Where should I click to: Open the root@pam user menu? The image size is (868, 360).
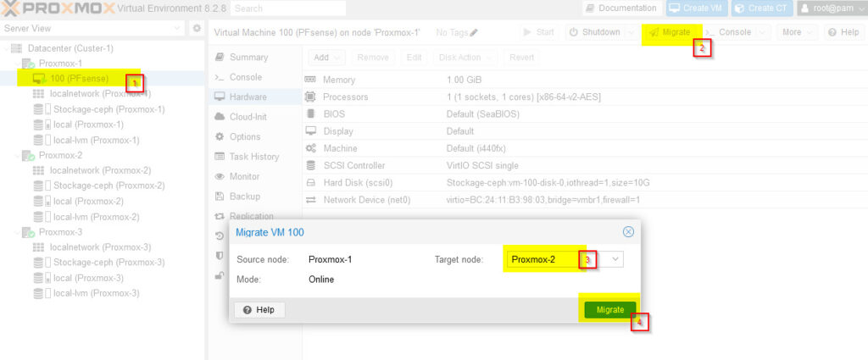[x=831, y=8]
